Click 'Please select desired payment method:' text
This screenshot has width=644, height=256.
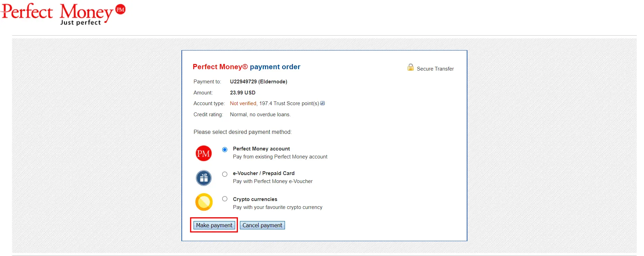(x=243, y=132)
